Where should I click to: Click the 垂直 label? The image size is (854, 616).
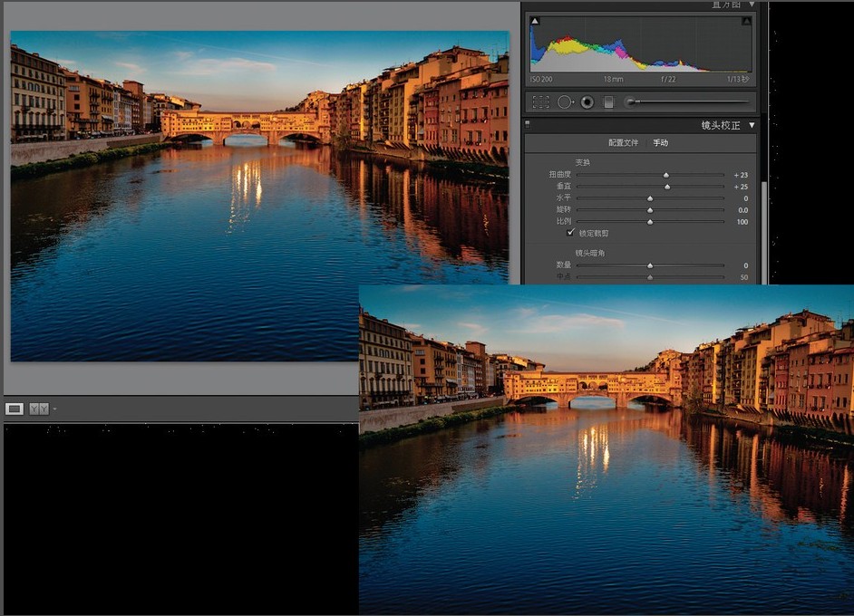(564, 186)
